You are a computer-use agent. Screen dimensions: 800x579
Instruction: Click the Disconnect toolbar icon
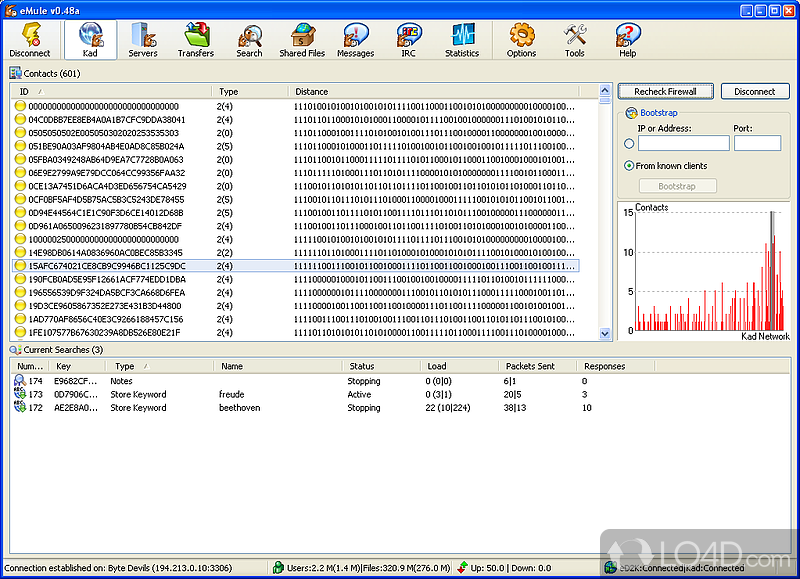30,40
